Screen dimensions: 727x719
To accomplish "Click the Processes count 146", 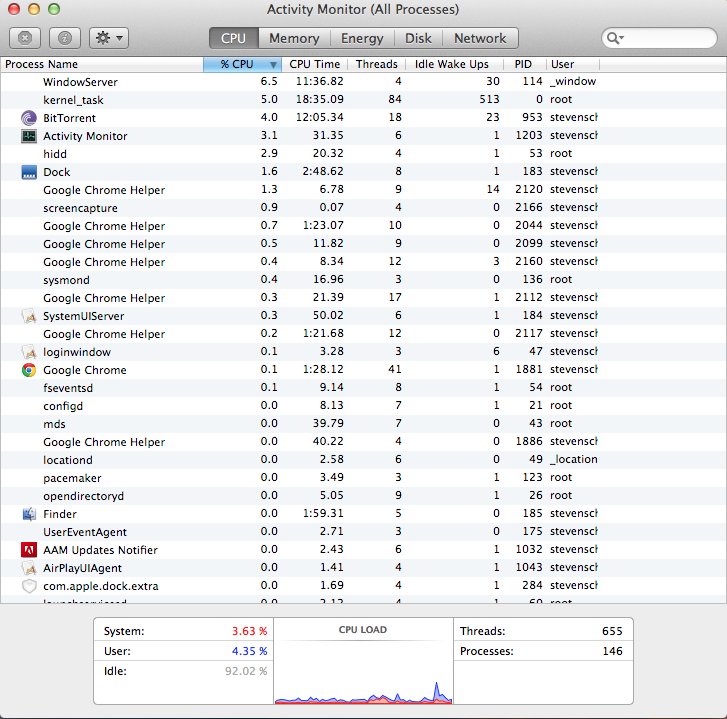I will 612,651.
